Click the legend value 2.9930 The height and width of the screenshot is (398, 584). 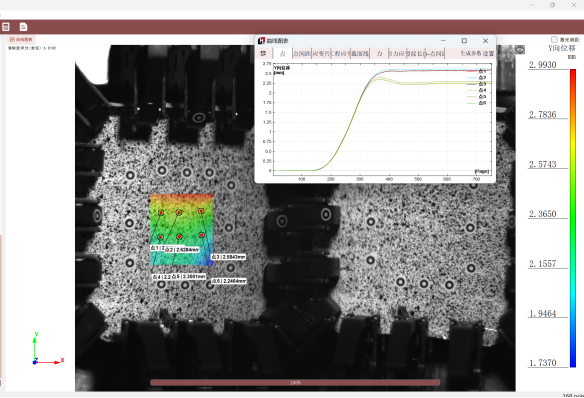[543, 65]
